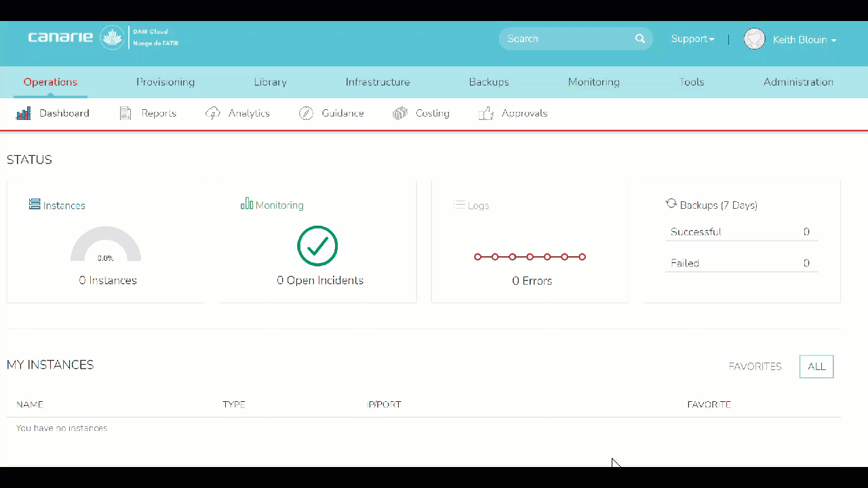Open the Monitoring status link
This screenshot has height=488, width=868.
(279, 205)
